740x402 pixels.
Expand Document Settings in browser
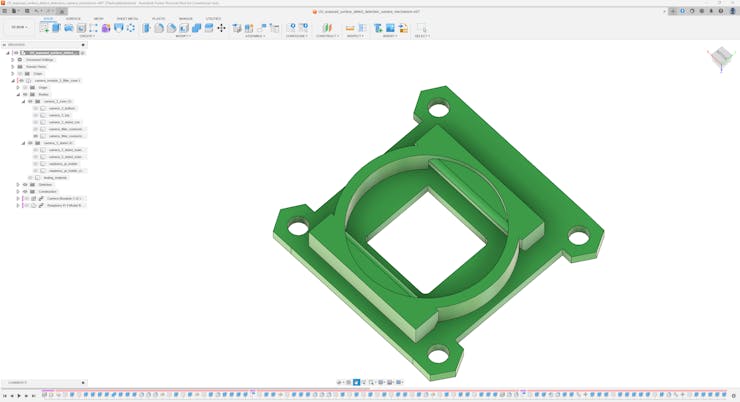pyautogui.click(x=13, y=60)
